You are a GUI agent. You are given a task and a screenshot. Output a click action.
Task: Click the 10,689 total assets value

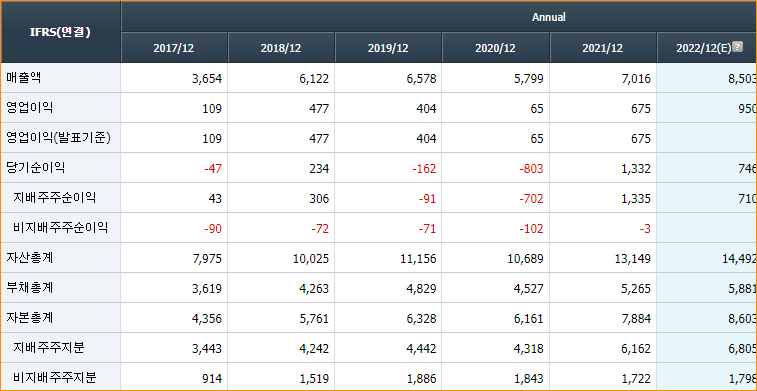[x=526, y=258]
